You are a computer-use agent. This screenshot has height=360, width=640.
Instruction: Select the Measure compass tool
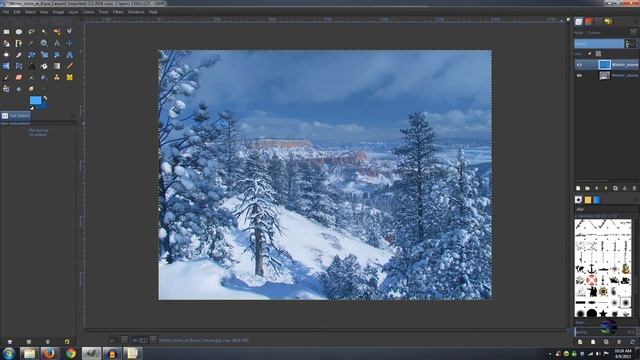pyautogui.click(x=57, y=43)
